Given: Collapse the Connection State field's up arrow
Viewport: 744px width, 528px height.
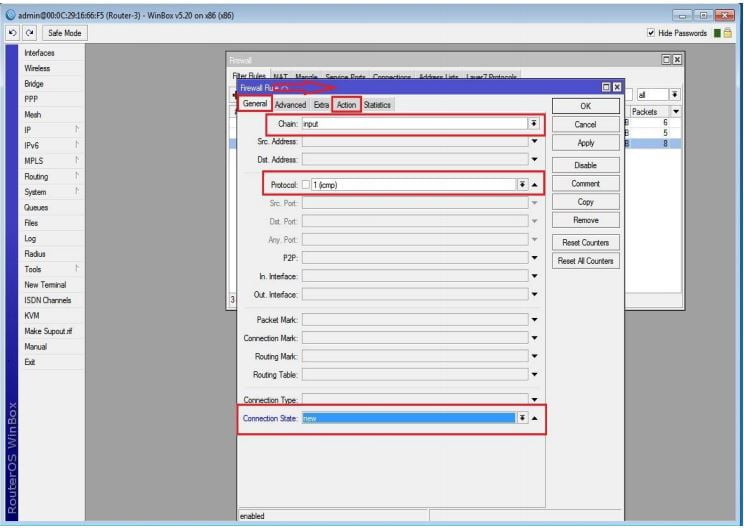Looking at the screenshot, I should tap(535, 417).
